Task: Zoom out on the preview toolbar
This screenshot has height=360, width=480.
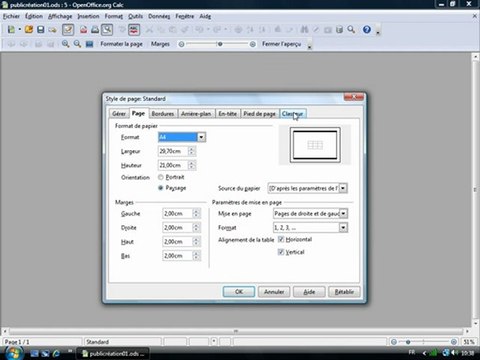Action: pos(77,44)
